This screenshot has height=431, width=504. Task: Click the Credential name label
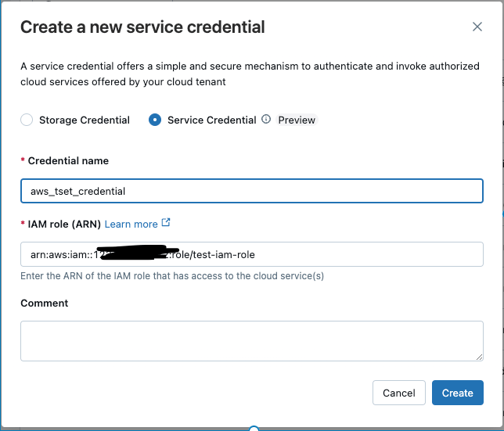pyautogui.click(x=68, y=160)
